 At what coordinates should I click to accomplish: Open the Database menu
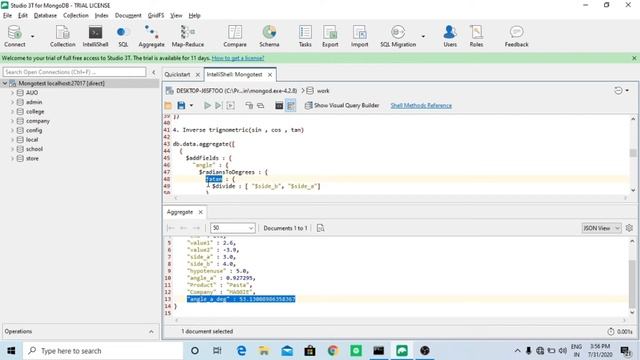(45, 16)
